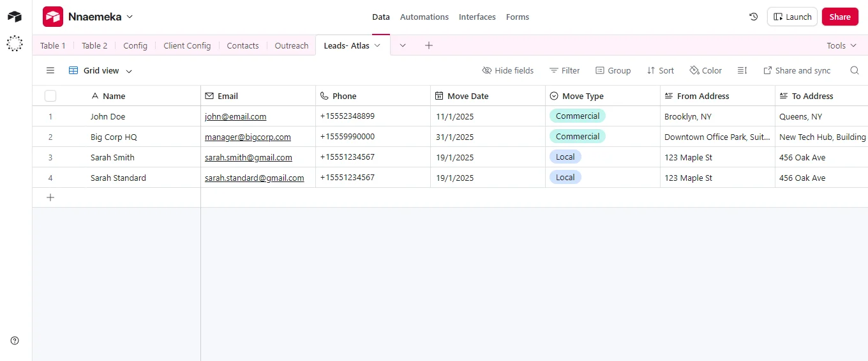Open the Client Config table tab
The height and width of the screenshot is (361, 868).
[x=187, y=45]
